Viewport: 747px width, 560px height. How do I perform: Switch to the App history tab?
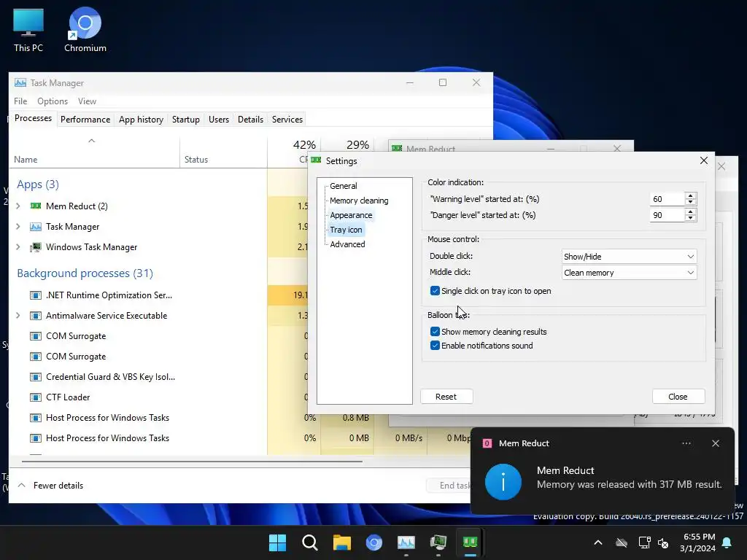[x=141, y=120]
